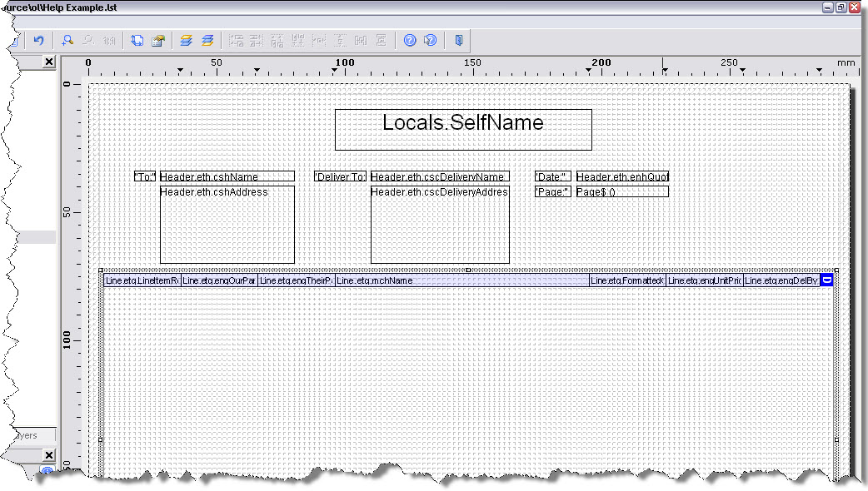Click the sixth grayed spacing icon
868x491 pixels.
[x=340, y=41]
